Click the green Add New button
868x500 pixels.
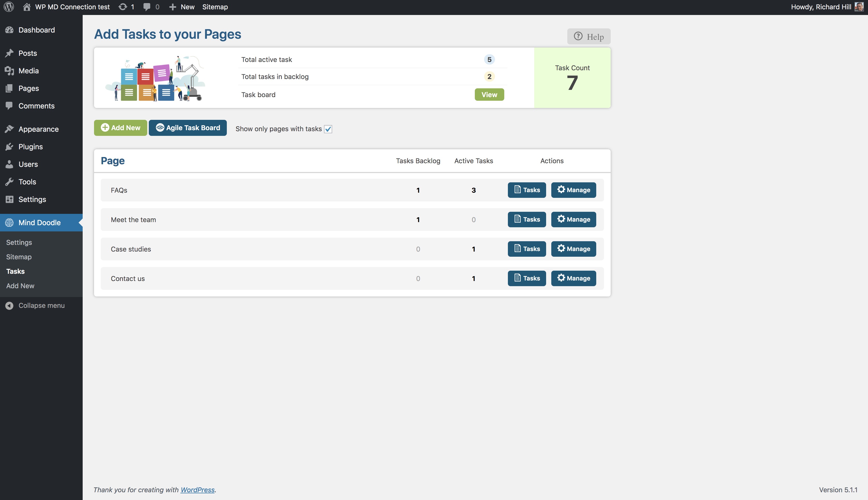(x=120, y=128)
